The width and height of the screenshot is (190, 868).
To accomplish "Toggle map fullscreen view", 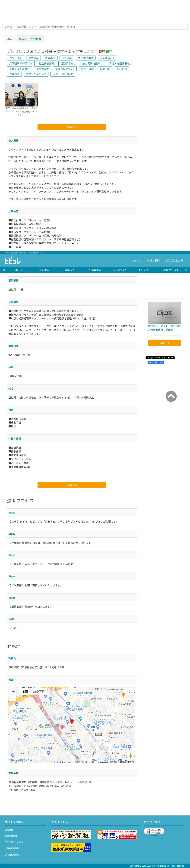I will [130, 691].
